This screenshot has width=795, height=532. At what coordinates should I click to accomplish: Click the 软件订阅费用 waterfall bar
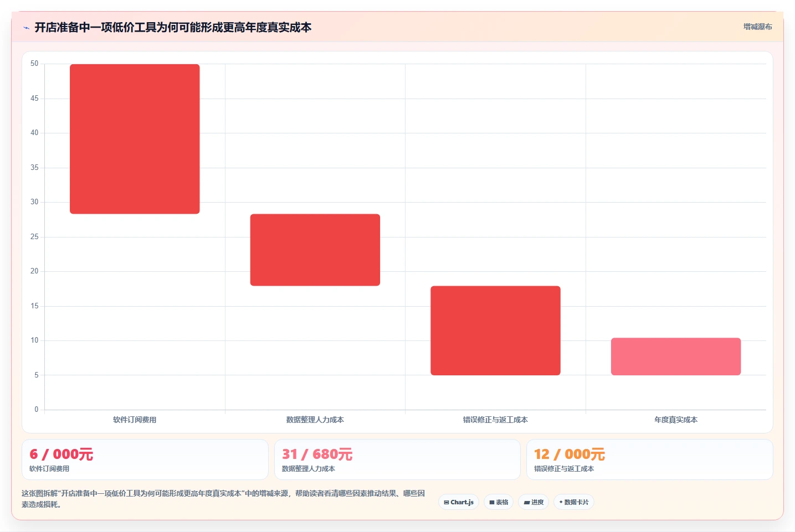(x=135, y=139)
